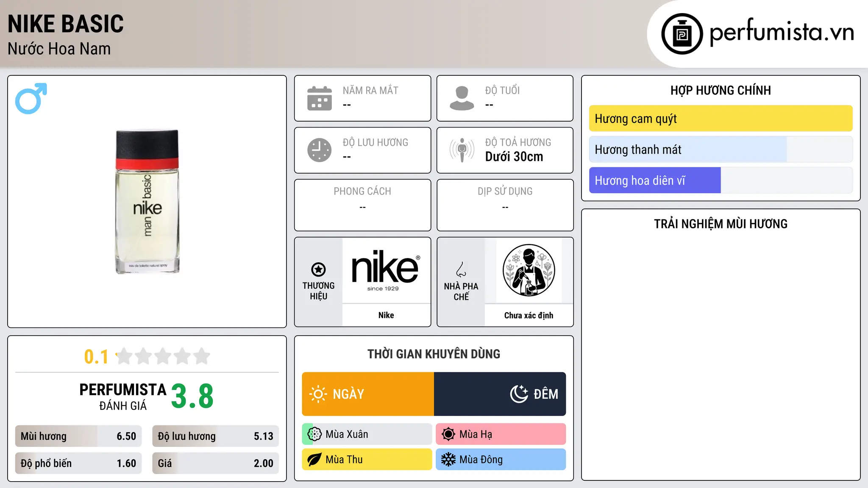Click the flower icon for Mùa Xuân
The width and height of the screenshot is (868, 488).
tap(314, 434)
